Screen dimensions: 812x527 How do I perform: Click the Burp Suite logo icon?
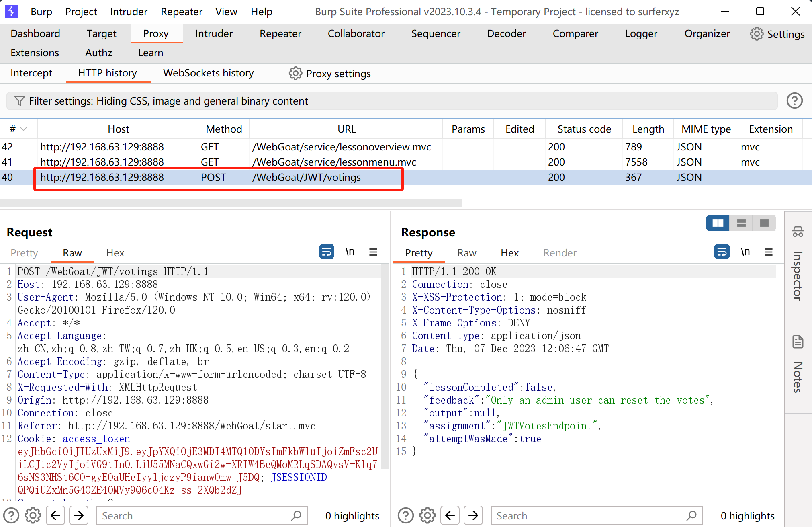(11, 12)
